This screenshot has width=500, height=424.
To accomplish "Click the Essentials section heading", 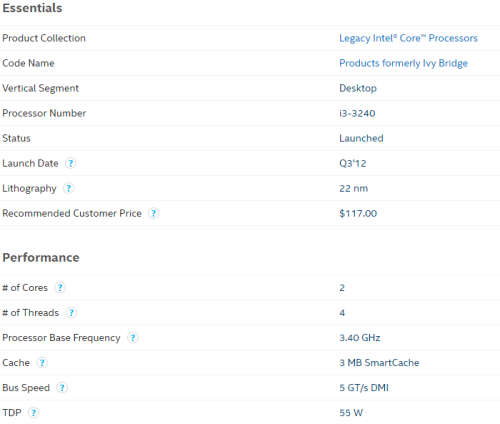I will pyautogui.click(x=32, y=8).
